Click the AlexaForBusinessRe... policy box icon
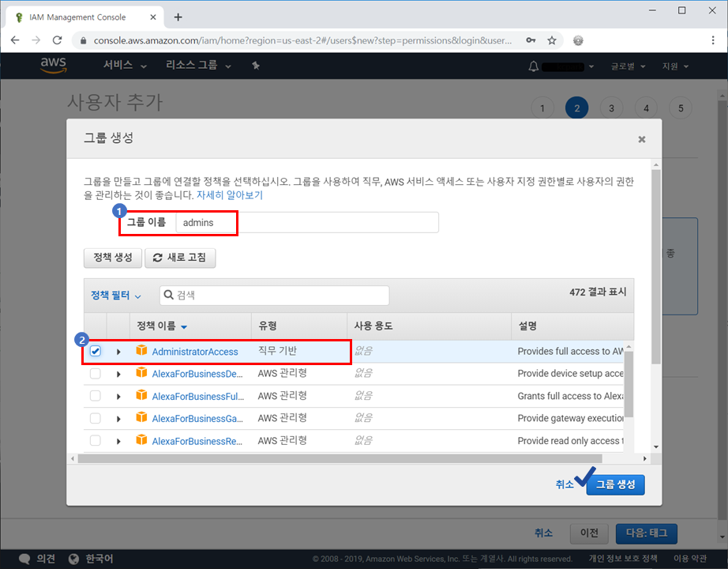The height and width of the screenshot is (569, 728). coord(141,439)
